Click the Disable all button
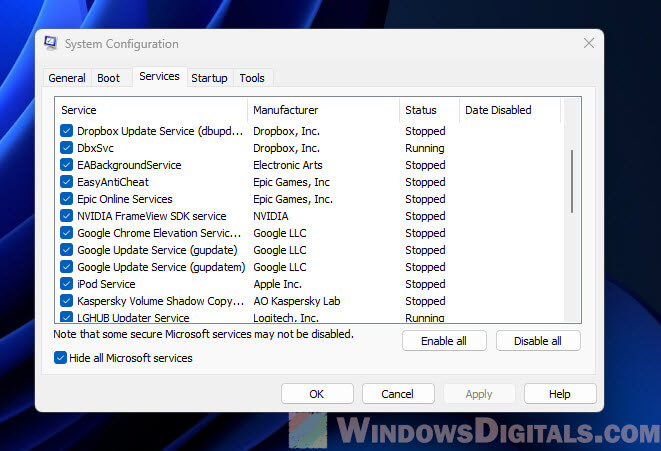This screenshot has width=661, height=451. 538,341
